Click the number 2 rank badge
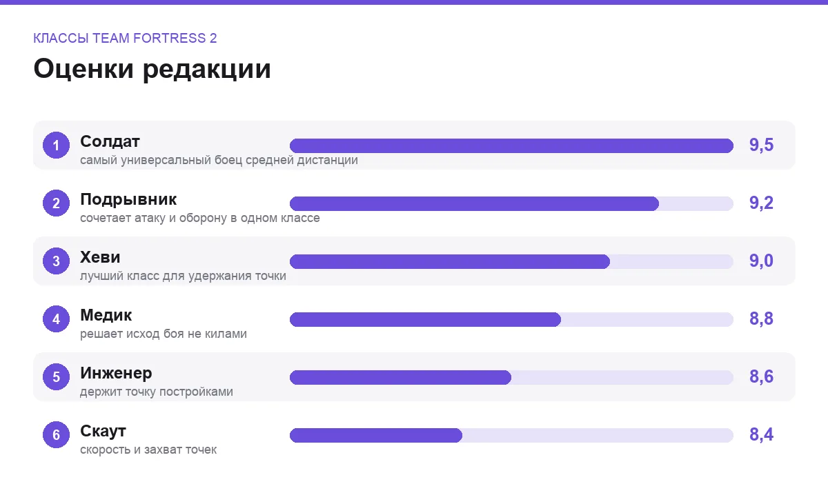The width and height of the screenshot is (828, 504). 57,203
